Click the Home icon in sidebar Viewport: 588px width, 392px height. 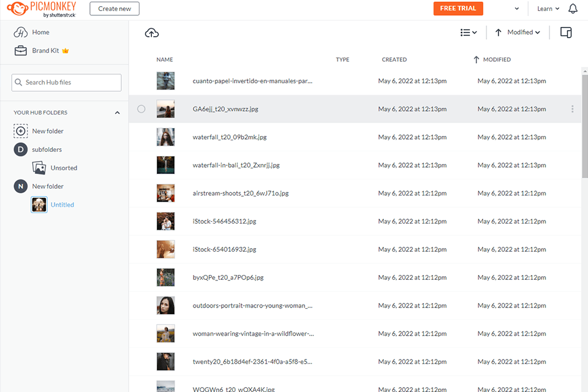[x=21, y=32]
